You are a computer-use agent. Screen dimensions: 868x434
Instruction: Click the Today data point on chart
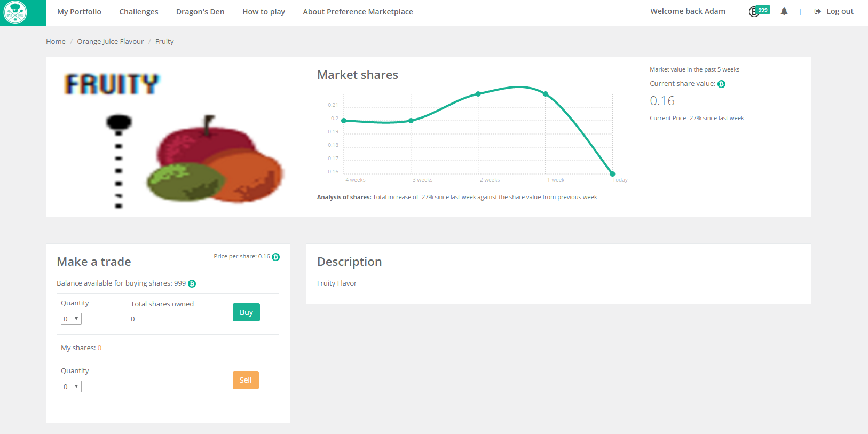coord(612,174)
